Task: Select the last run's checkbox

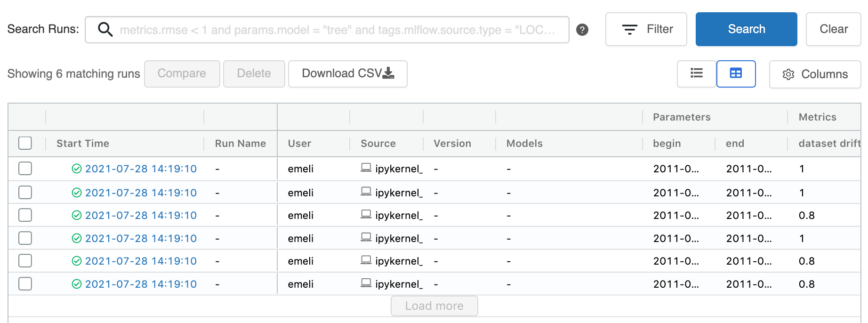Action: coord(25,284)
